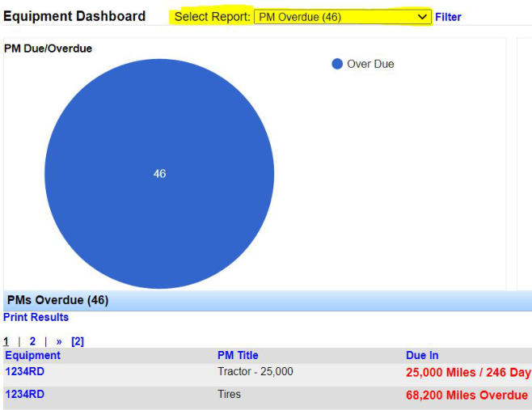Click the Print Results link

point(36,317)
